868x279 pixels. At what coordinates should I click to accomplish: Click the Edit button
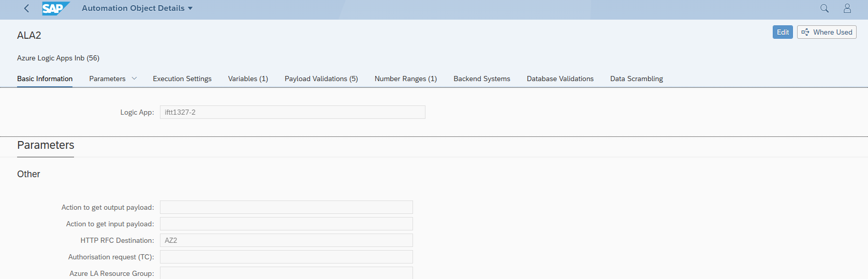tap(783, 32)
